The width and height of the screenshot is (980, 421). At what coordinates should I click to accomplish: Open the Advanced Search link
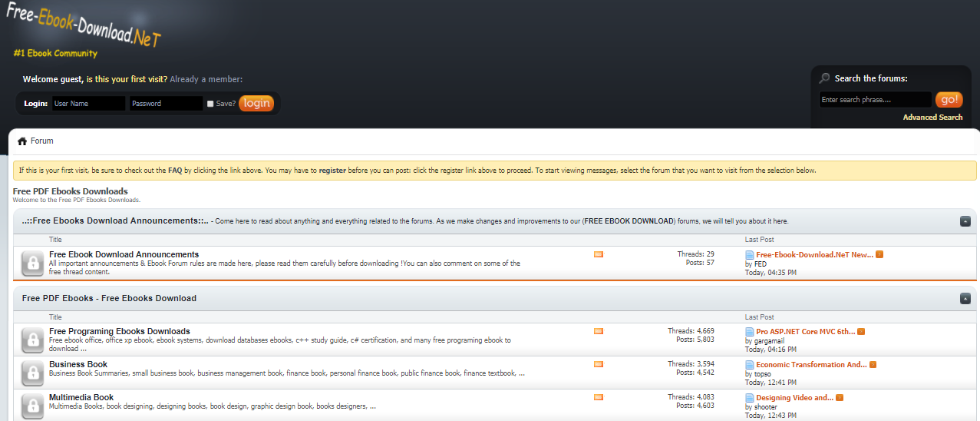pyautogui.click(x=932, y=118)
